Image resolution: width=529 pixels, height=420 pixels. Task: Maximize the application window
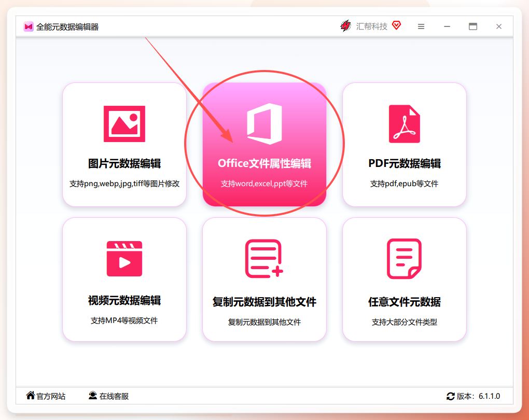tap(473, 26)
